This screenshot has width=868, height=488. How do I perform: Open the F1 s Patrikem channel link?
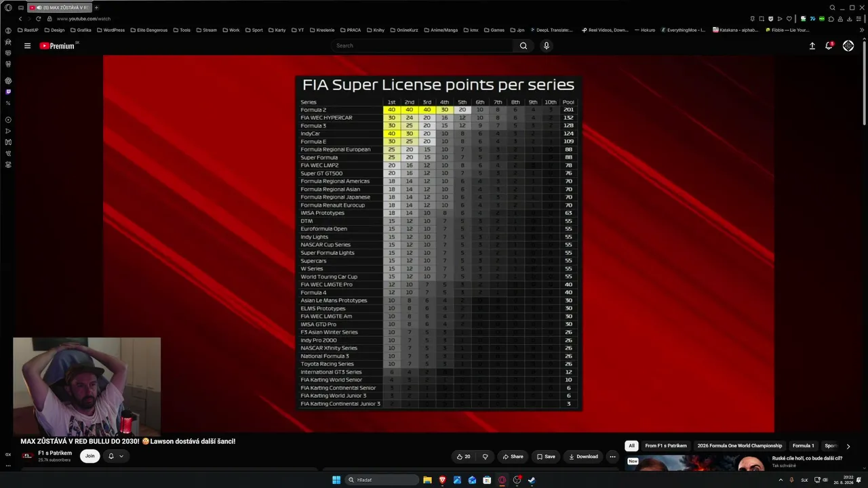pyautogui.click(x=55, y=453)
